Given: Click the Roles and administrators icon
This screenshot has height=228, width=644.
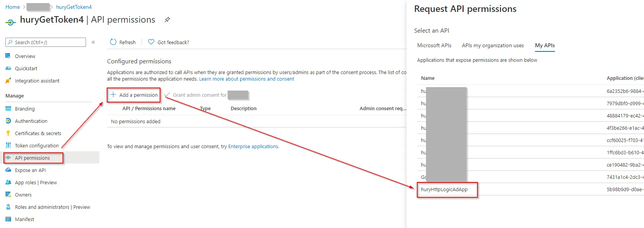Looking at the screenshot, I should click(8, 207).
